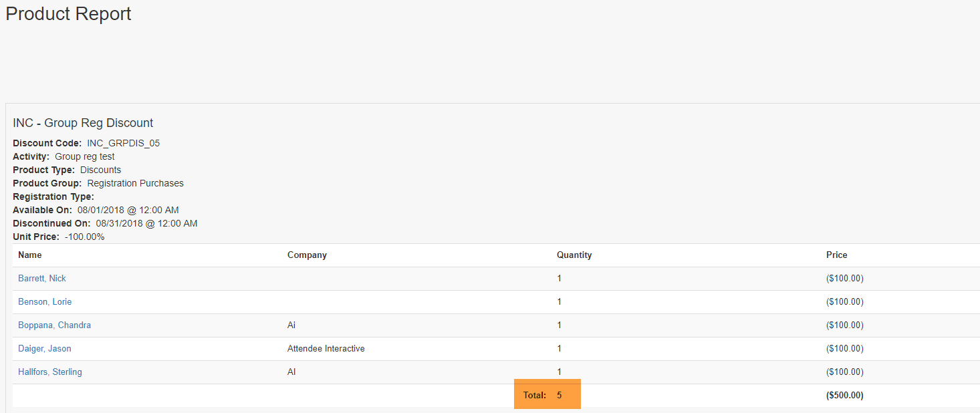
Task: Open the Barrett, Nick attendee link
Action: (x=42, y=278)
